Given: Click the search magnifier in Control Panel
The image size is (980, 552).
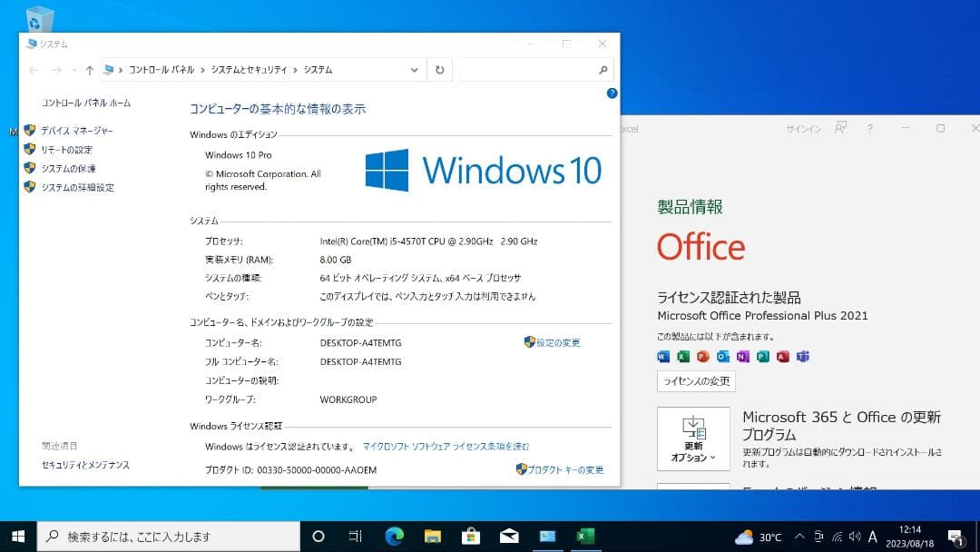Looking at the screenshot, I should 603,70.
